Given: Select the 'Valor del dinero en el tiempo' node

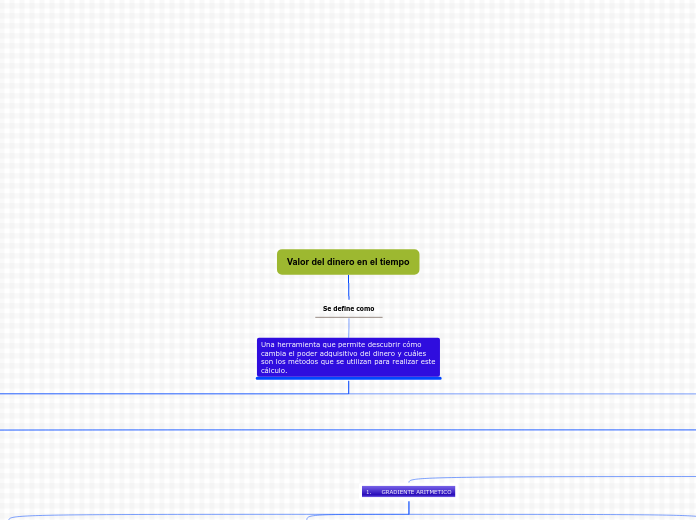Looking at the screenshot, I should [348, 262].
